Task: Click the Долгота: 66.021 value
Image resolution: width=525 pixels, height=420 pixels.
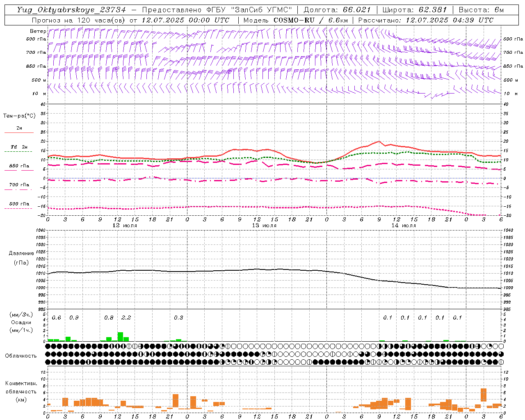Action: pos(337,10)
